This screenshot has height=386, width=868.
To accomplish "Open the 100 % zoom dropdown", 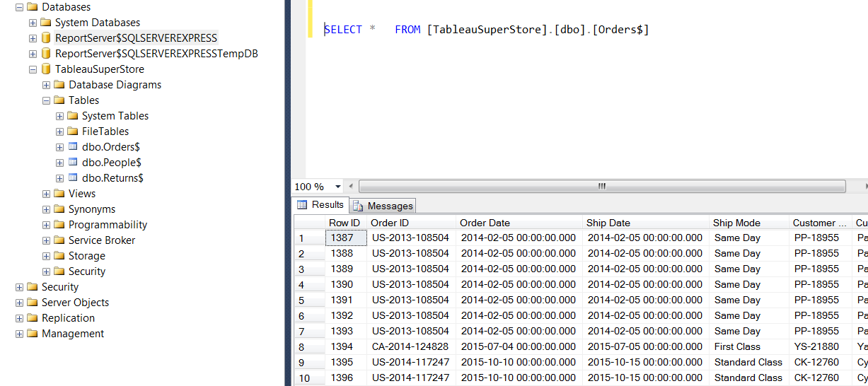I will (337, 187).
